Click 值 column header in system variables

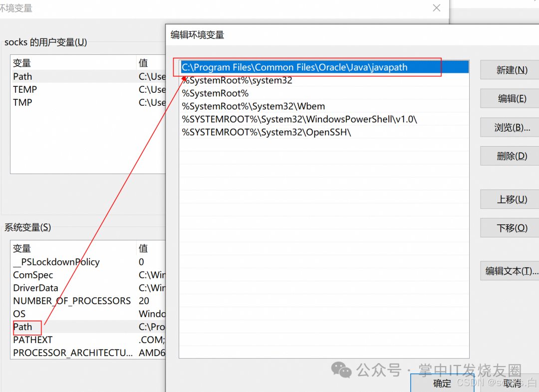151,248
